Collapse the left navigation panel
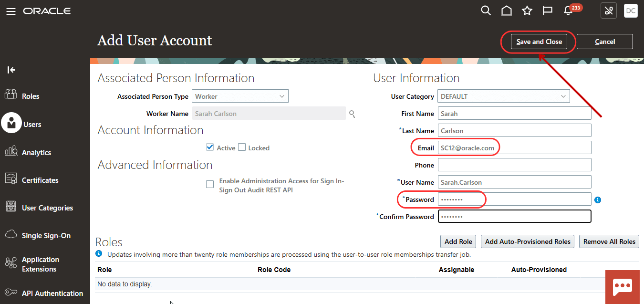This screenshot has height=304, width=644. tap(11, 70)
